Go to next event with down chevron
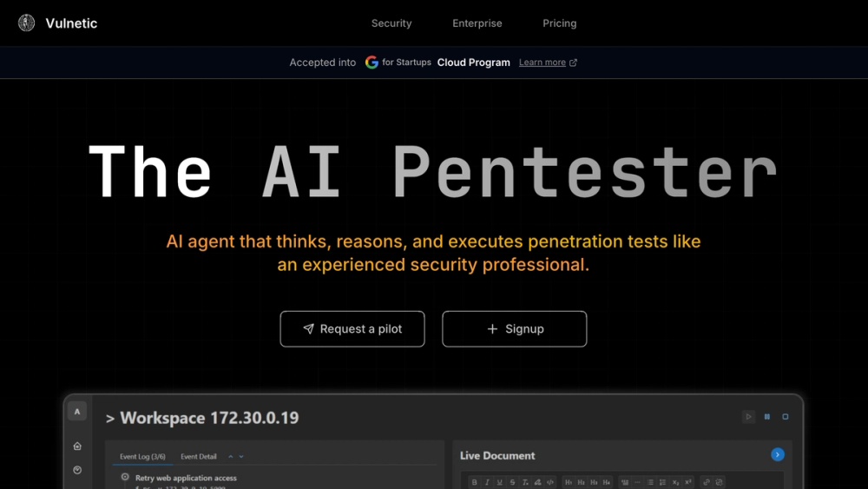868x489 pixels. [241, 457]
